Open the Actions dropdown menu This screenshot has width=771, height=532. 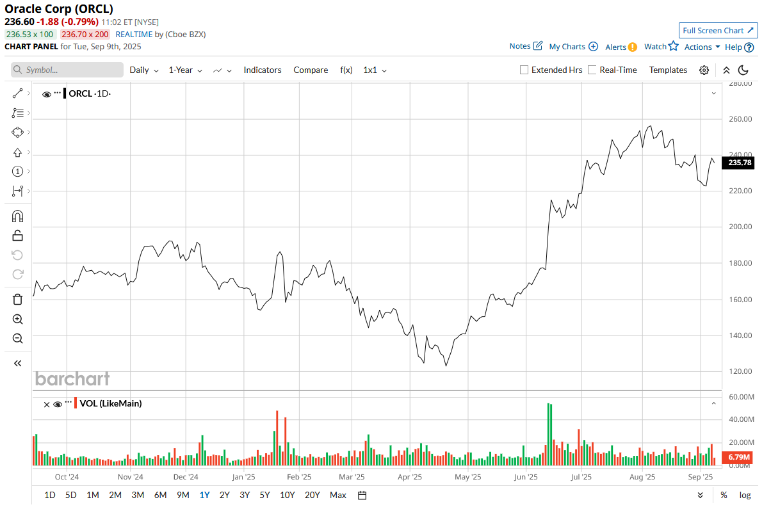702,47
